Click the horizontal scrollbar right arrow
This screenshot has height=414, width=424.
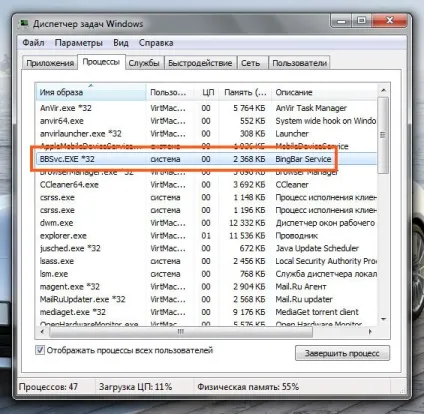[x=370, y=332]
